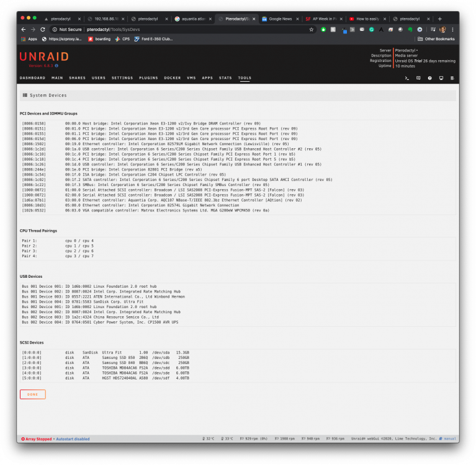
Task: Click the Evernote elephant extension icon
Action: pos(410,29)
